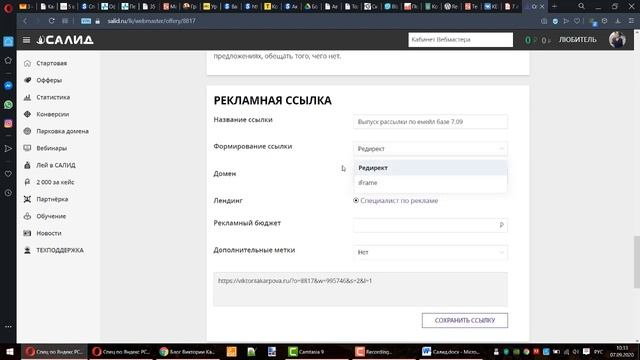Viewport: 640px width, 360px height.
Task: Open the hamburger menu beside САЛИД logo
Action: click(27, 40)
